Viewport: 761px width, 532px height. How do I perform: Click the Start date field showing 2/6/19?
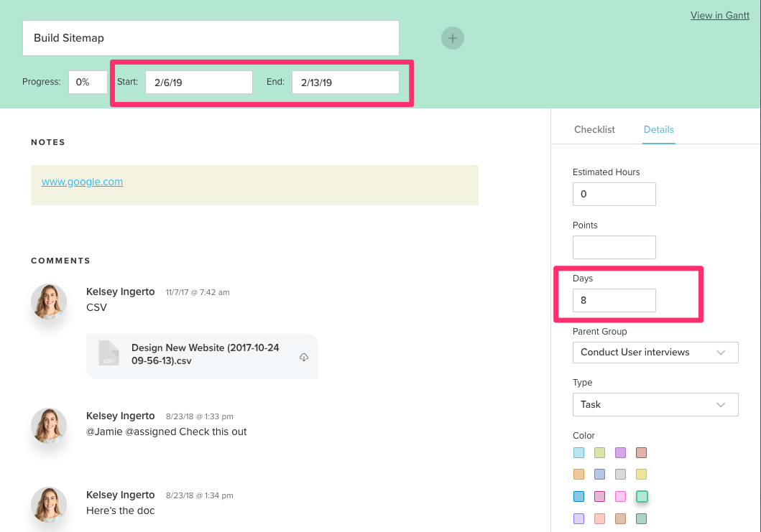click(x=198, y=82)
